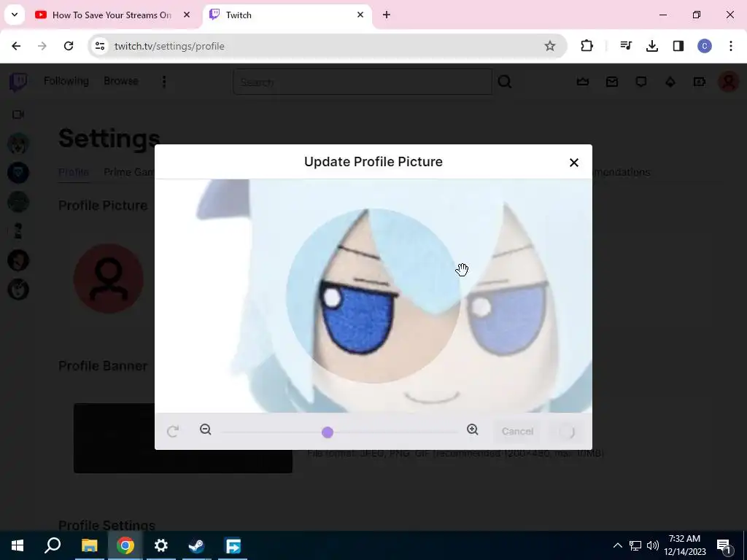Click the loading save button
Viewport: 747px width, 560px height.
coord(567,432)
